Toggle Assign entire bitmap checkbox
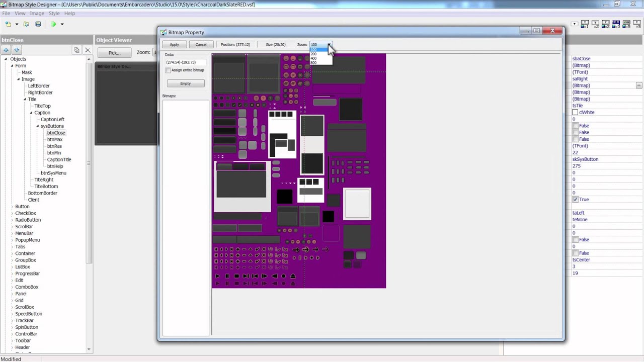The height and width of the screenshot is (362, 644). tap(168, 70)
